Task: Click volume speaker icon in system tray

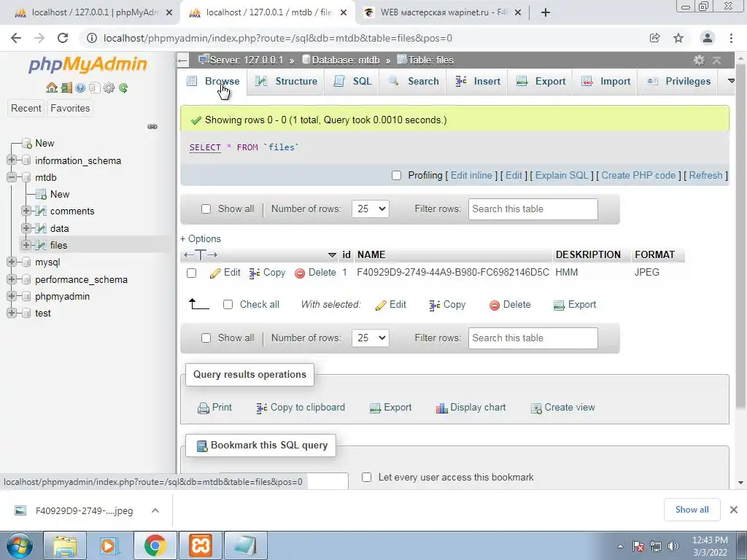Action: pos(673,546)
